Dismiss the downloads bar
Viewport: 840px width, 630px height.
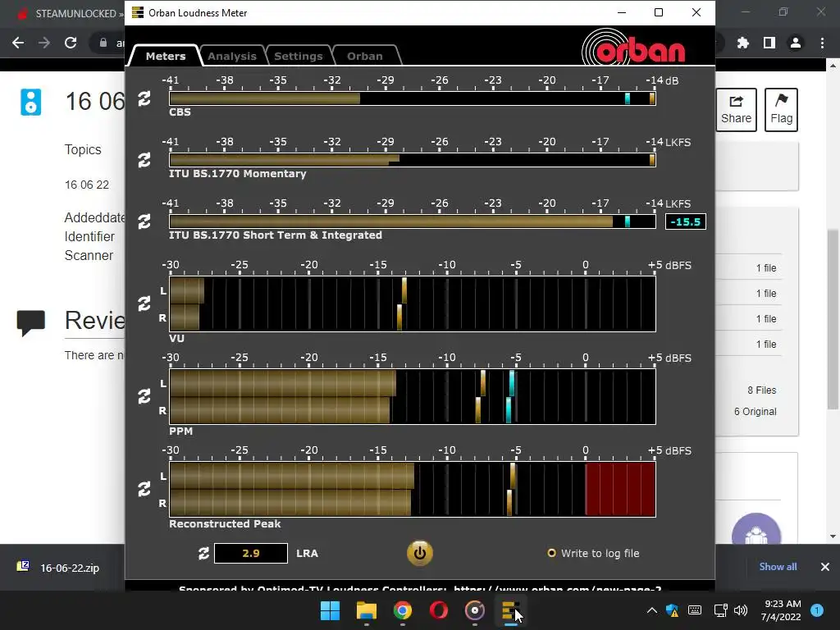[825, 567]
